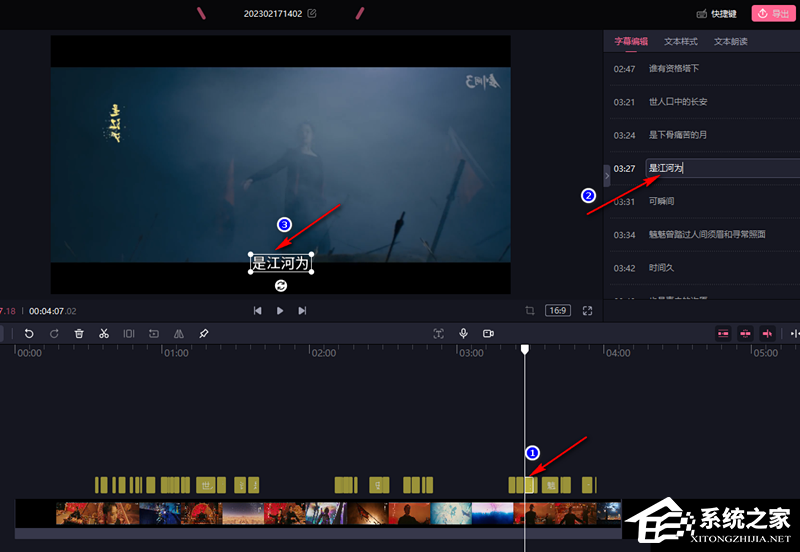This screenshot has height=552, width=800.
Task: Toggle the third pink audio link button
Action: click(767, 334)
